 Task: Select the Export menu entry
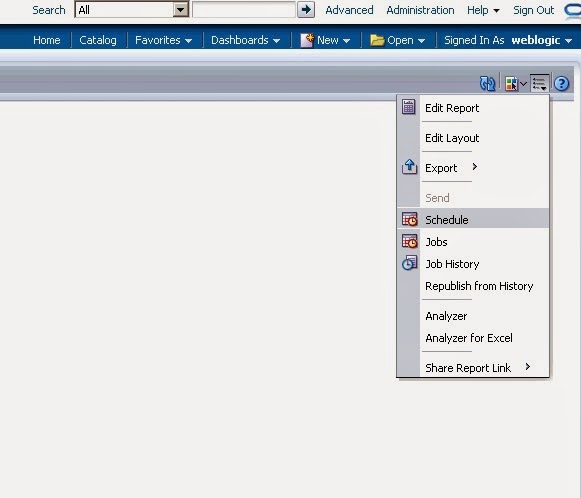click(441, 168)
